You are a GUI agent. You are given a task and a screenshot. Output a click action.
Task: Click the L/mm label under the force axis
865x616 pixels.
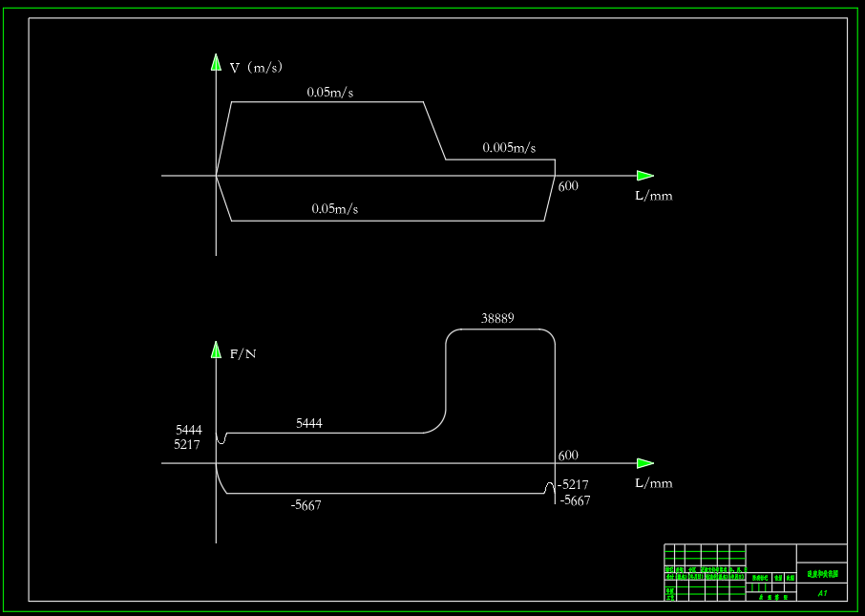pyautogui.click(x=654, y=483)
